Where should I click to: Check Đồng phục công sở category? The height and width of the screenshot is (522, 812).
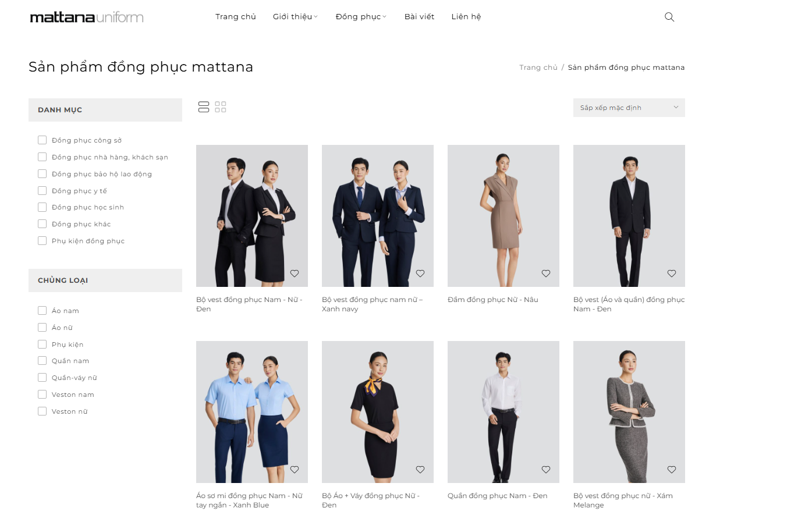point(42,140)
